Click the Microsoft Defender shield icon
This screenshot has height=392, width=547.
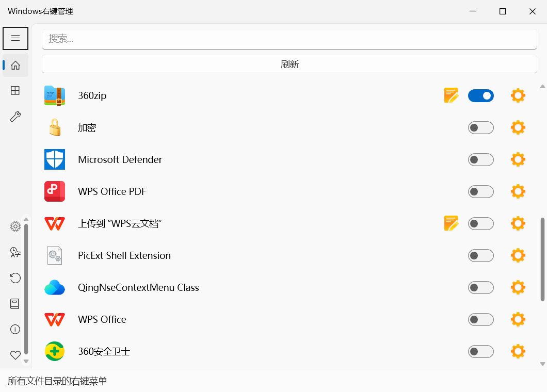pos(55,159)
